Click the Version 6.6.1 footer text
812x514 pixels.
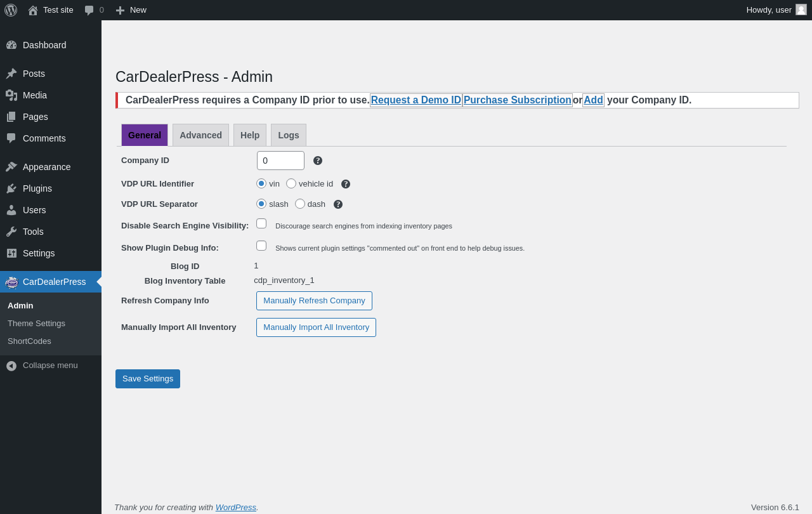pyautogui.click(x=775, y=507)
